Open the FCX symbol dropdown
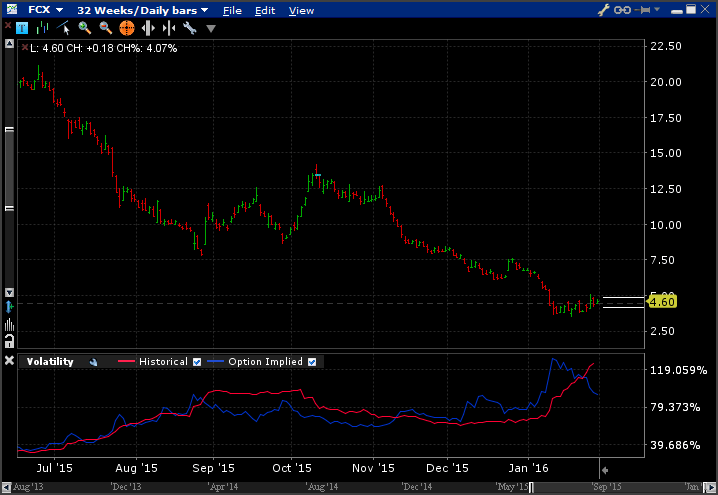 [46, 10]
